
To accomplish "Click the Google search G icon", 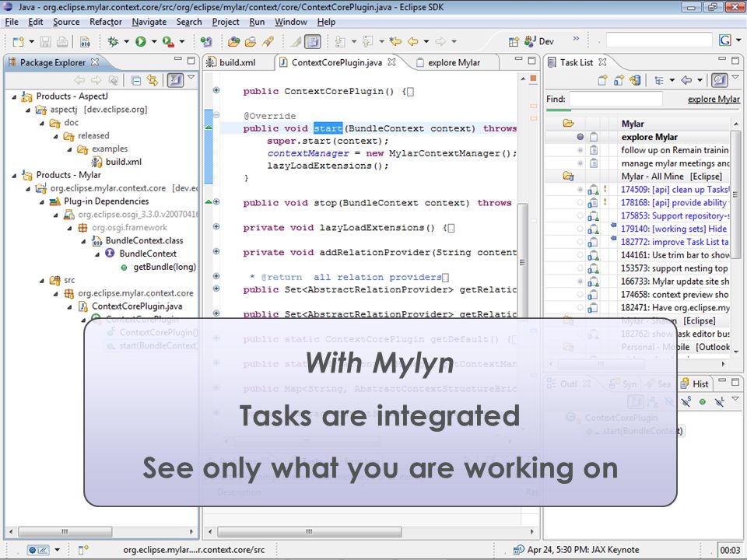I will pos(725,40).
